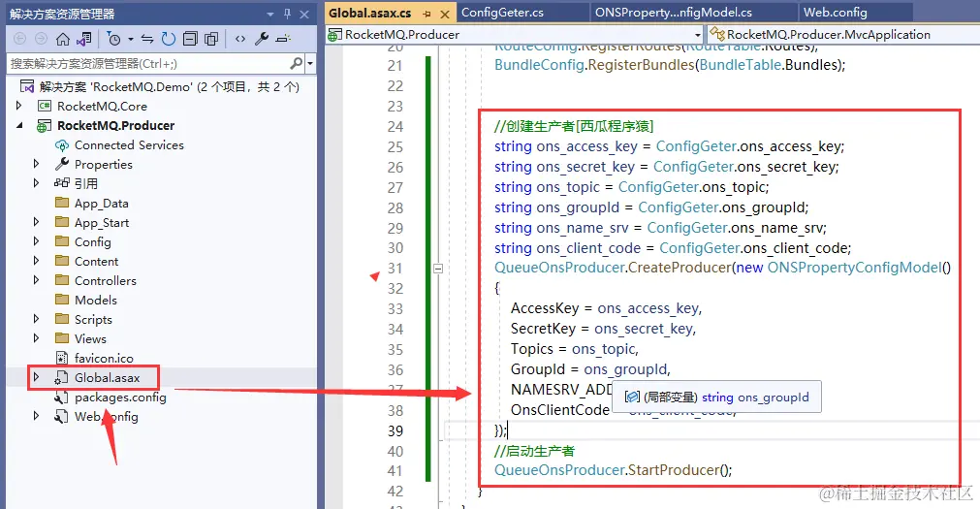Expand the Global.asax node
The height and width of the screenshot is (509, 980).
(36, 377)
